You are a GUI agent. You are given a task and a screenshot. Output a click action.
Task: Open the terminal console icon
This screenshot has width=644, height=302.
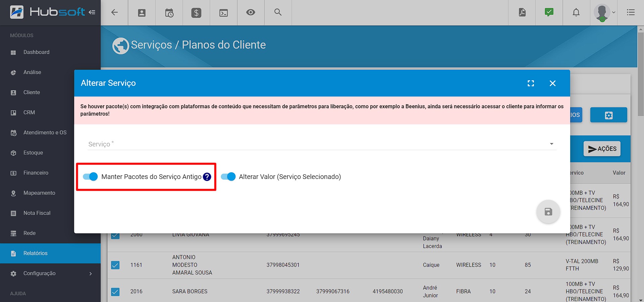pos(224,13)
